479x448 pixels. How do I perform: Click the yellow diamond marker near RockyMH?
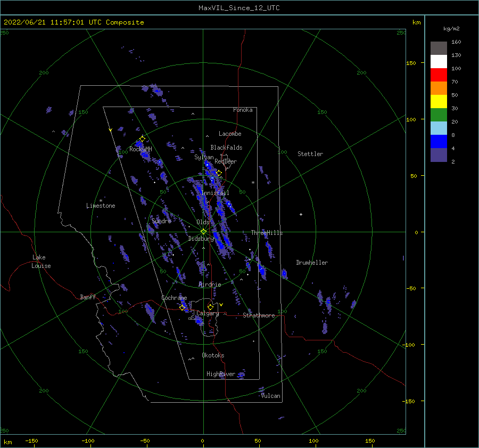[x=142, y=139]
